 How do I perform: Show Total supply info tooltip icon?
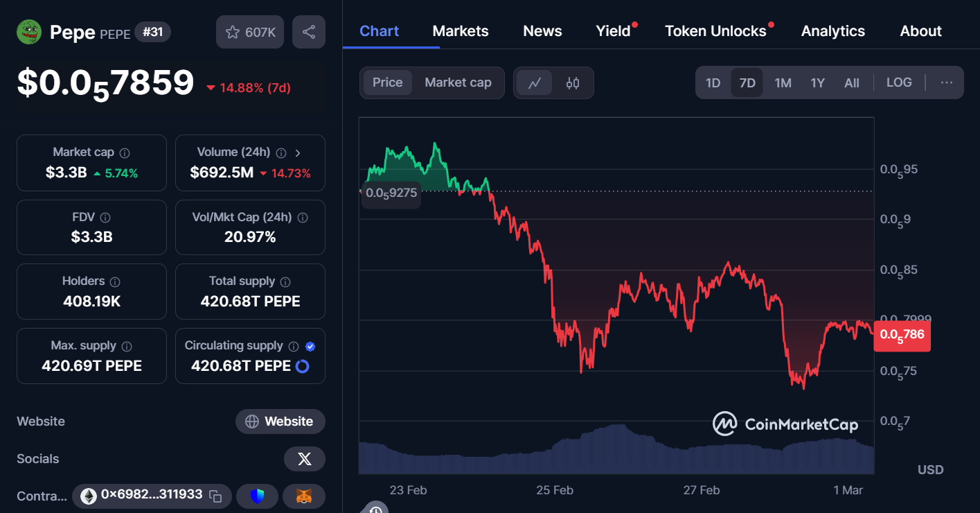[285, 281]
